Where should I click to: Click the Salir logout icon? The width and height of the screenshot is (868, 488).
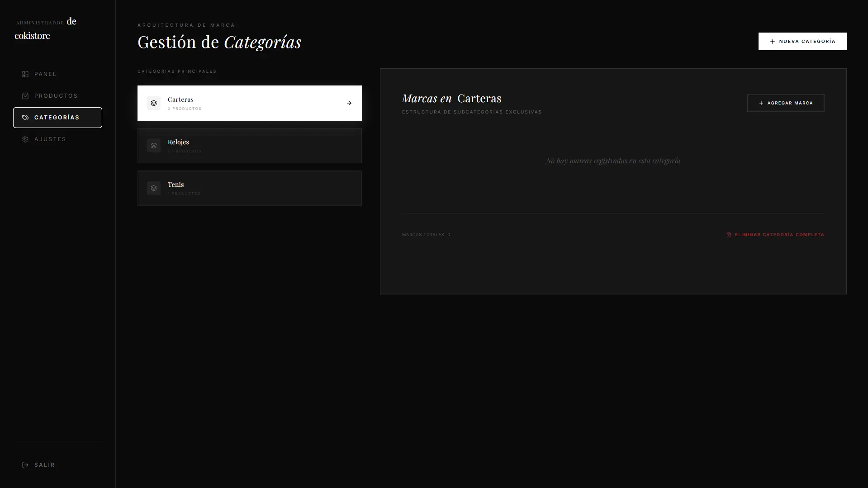(x=25, y=465)
